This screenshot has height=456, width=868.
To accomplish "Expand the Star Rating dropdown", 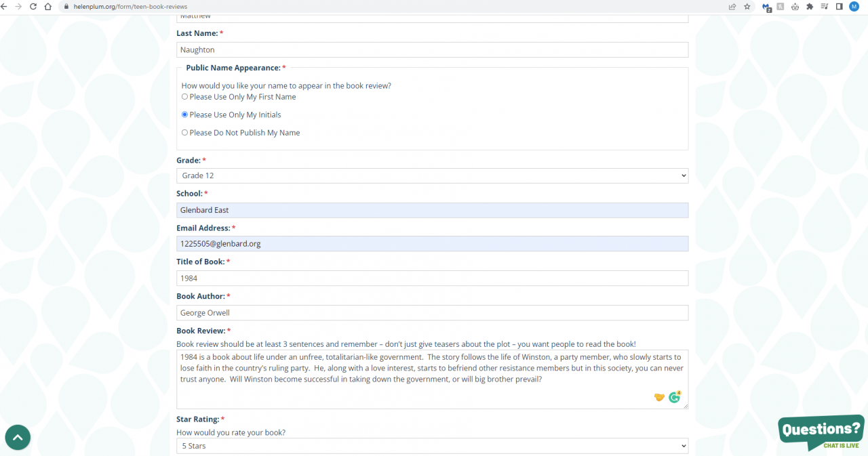I will click(x=432, y=446).
